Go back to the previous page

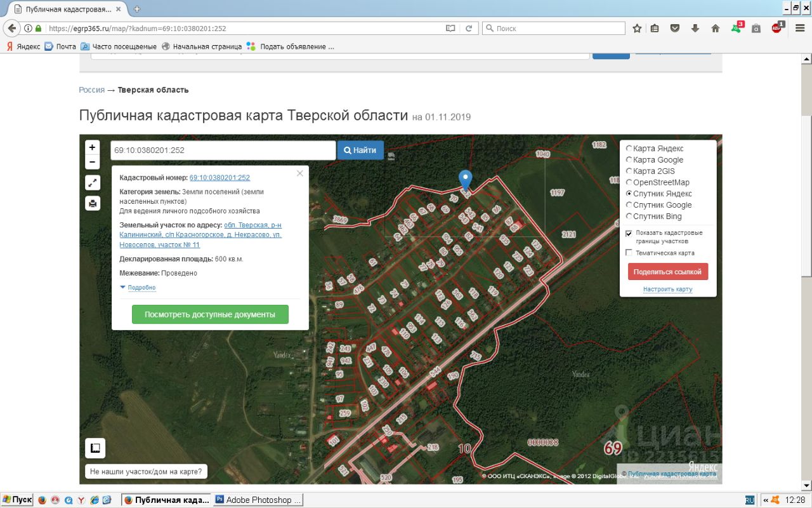[x=11, y=28]
